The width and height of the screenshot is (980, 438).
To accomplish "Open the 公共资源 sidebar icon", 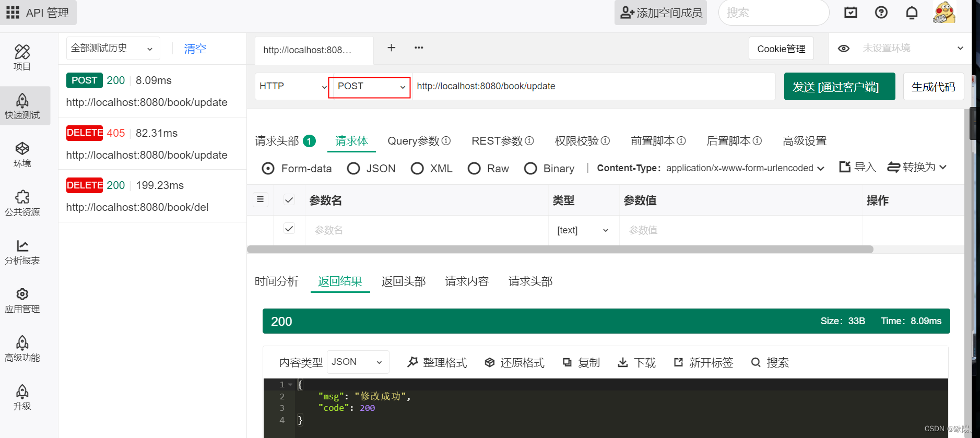I will (x=22, y=197).
